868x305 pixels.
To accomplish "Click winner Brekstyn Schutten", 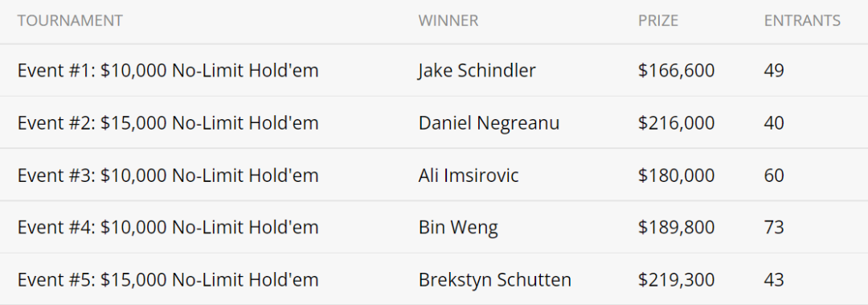I will coord(494,279).
